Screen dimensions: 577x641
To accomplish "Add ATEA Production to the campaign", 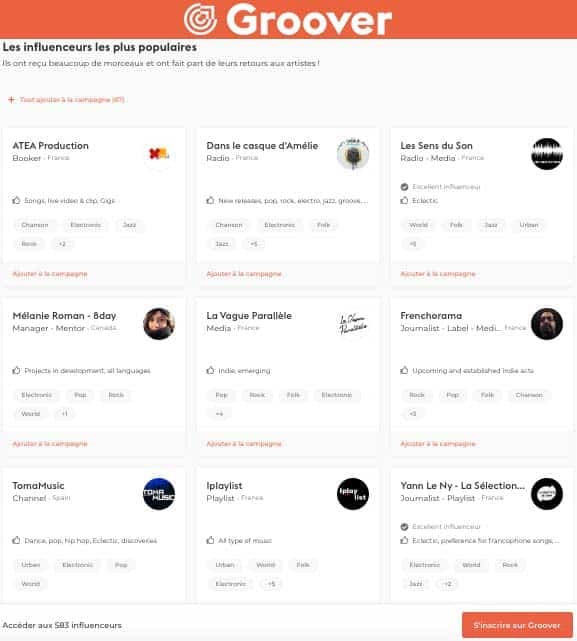I will tap(50, 274).
